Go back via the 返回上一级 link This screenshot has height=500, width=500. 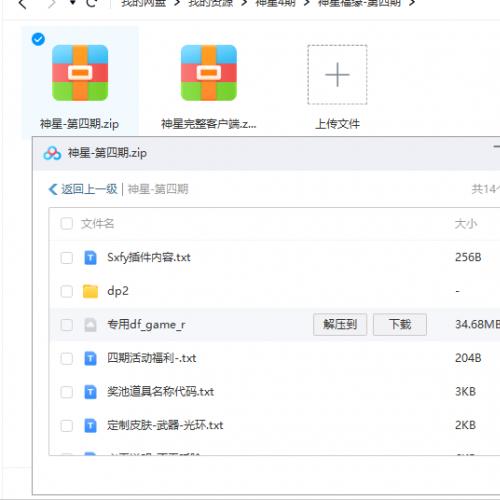coord(83,189)
